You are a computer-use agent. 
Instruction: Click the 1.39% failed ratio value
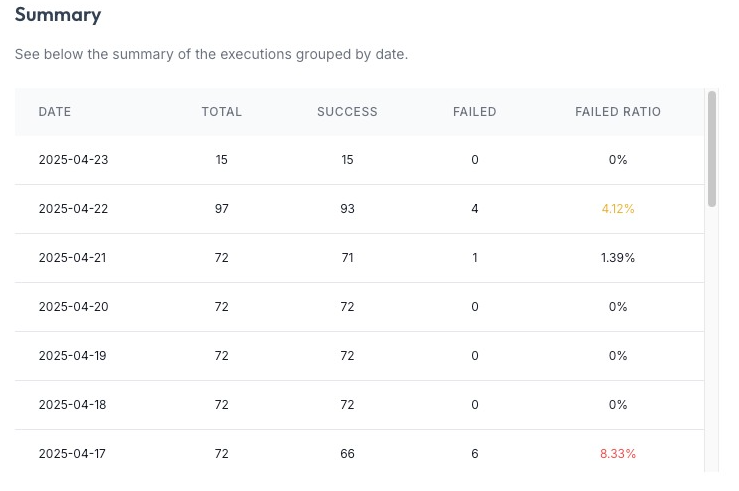coord(617,258)
